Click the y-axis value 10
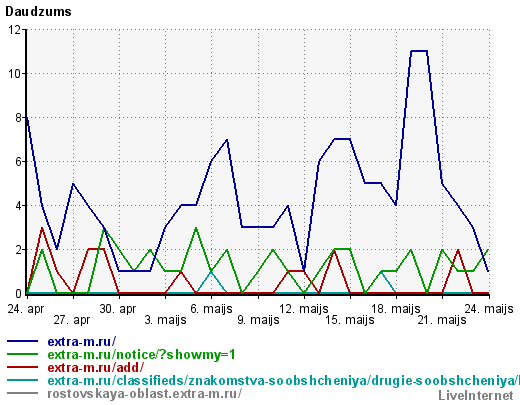 click(x=15, y=74)
